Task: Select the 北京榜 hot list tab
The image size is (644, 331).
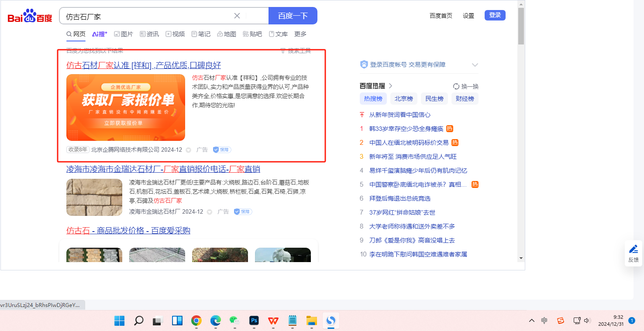Action: click(404, 99)
